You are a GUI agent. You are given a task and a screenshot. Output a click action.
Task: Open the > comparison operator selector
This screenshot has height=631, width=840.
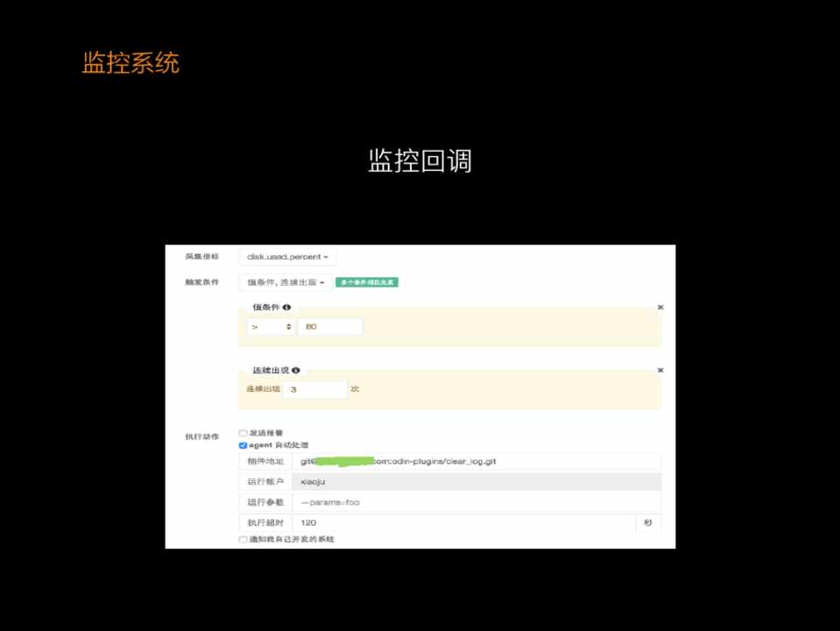[x=271, y=327]
